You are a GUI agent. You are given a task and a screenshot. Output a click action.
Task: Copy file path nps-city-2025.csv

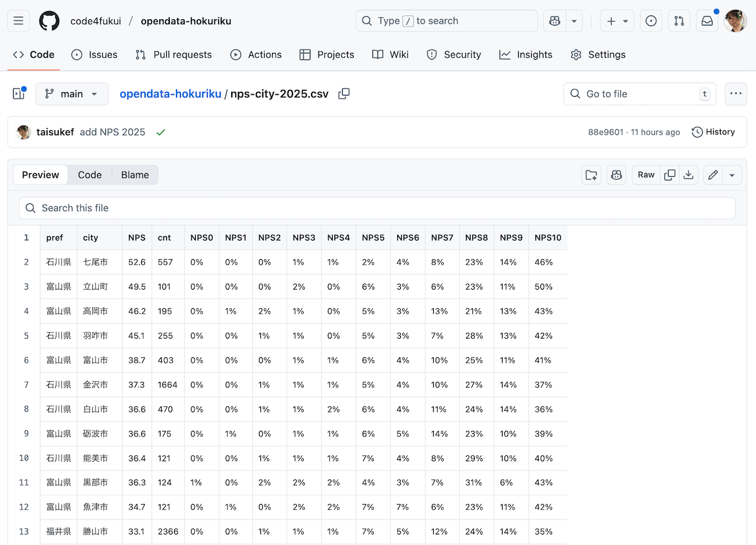pos(344,94)
